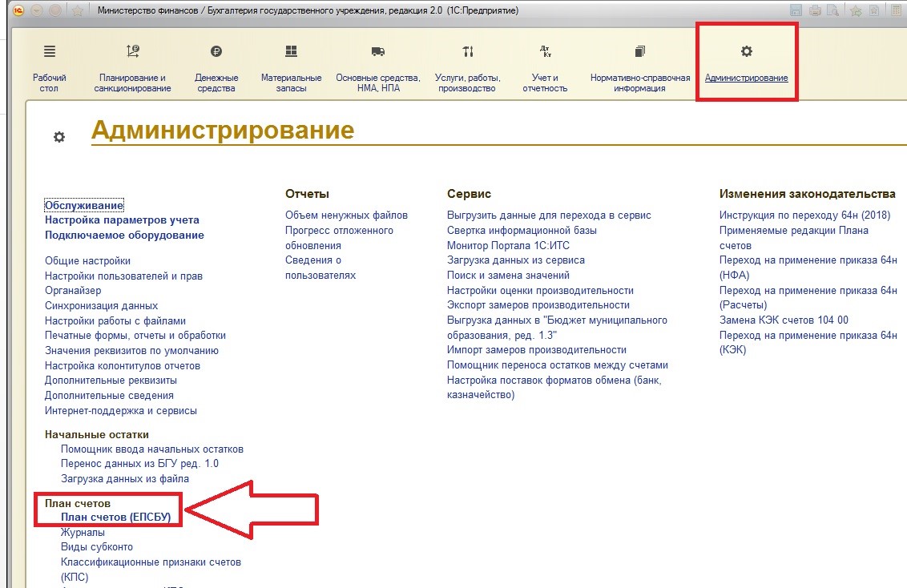Open Загрузка данных из файла

pyautogui.click(x=125, y=479)
